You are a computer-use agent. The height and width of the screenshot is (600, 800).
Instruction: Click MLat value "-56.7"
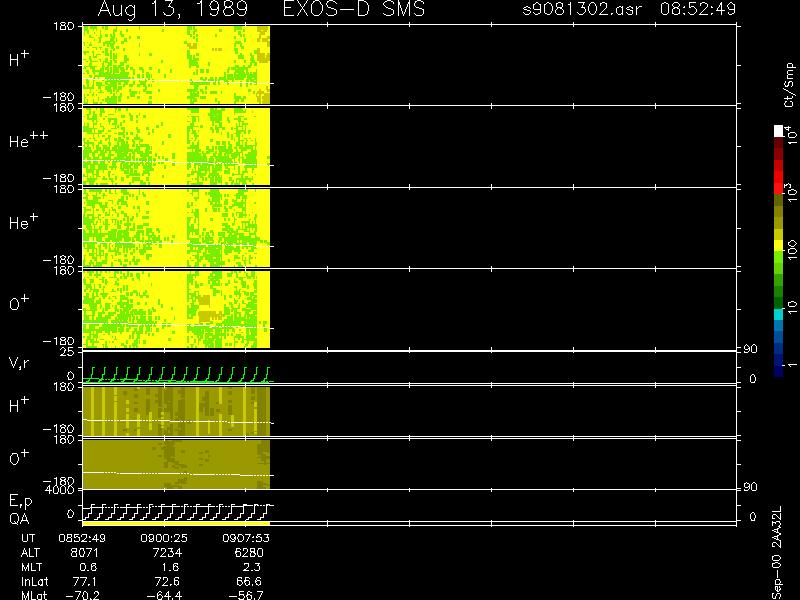point(246,595)
